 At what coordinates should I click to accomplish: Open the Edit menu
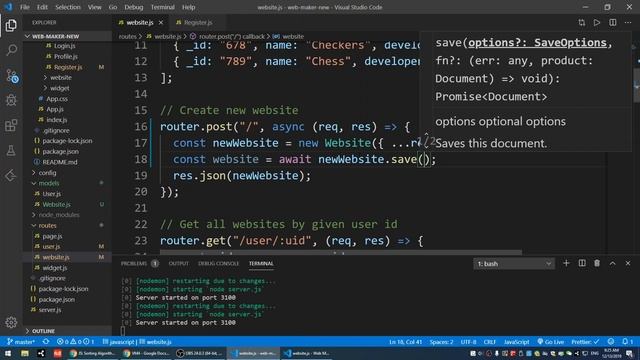(42, 7)
